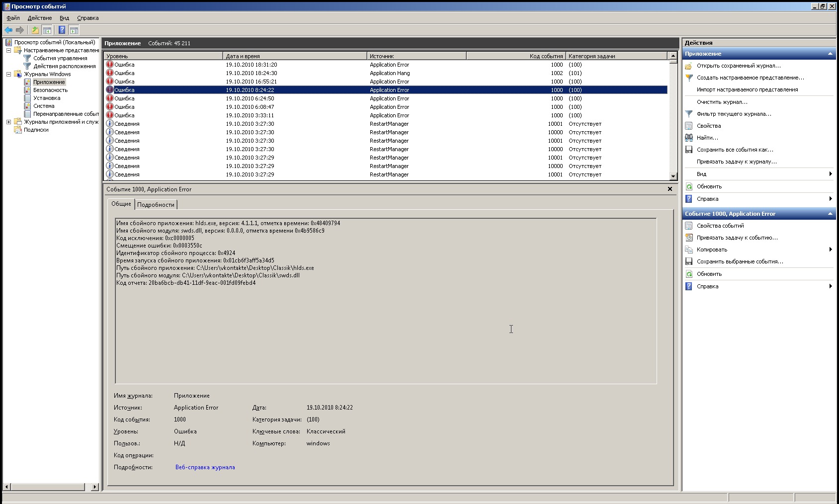Select Перенаправленные события log in tree
The height and width of the screenshot is (504, 839).
coord(66,114)
